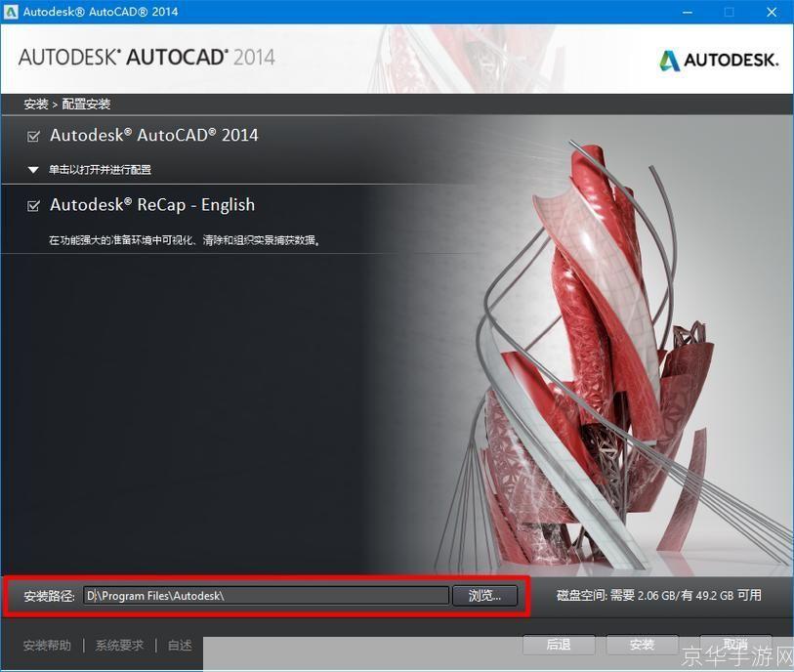Click the 安装路径 label
The height and width of the screenshot is (672, 794).
click(x=49, y=596)
